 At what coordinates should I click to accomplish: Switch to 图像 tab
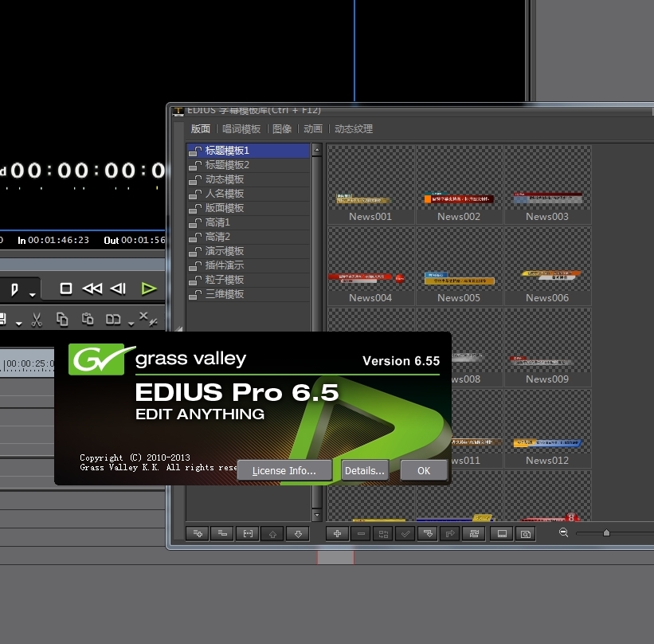coord(282,129)
